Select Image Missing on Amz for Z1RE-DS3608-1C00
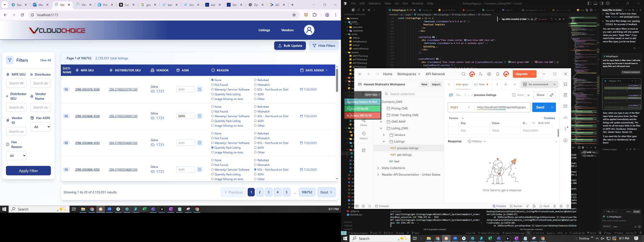 [x=212, y=126]
